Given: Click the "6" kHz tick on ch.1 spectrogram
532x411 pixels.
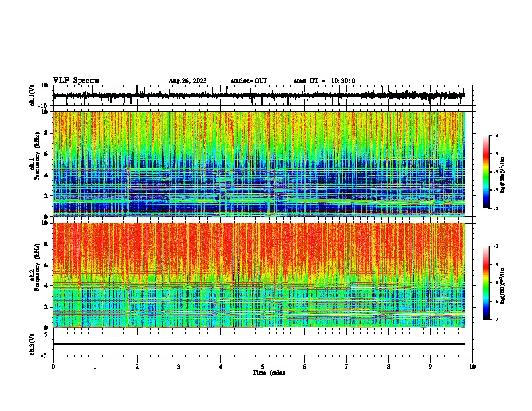Looking at the screenshot, I should point(46,154).
